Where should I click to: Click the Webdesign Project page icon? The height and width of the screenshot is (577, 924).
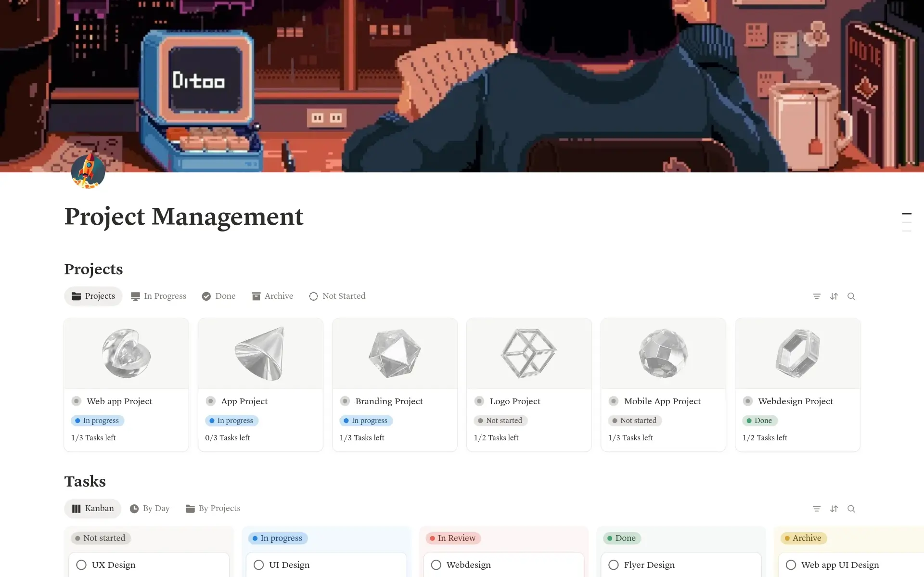pyautogui.click(x=748, y=401)
